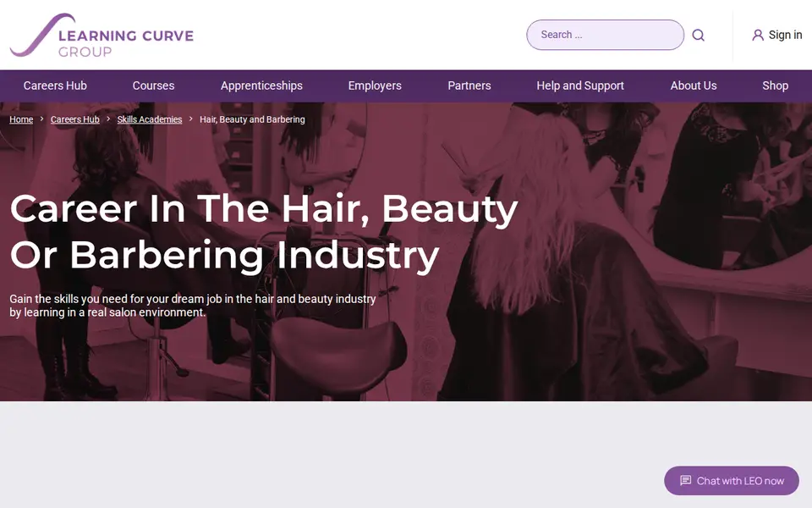The width and height of the screenshot is (812, 508).
Task: Start Chat with LEO now
Action: coord(731,481)
